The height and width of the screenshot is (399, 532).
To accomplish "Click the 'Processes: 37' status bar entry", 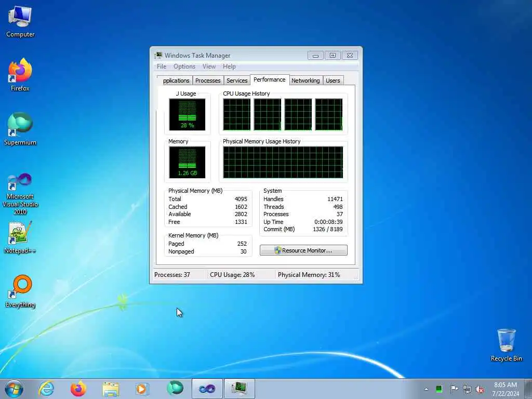I will point(172,275).
